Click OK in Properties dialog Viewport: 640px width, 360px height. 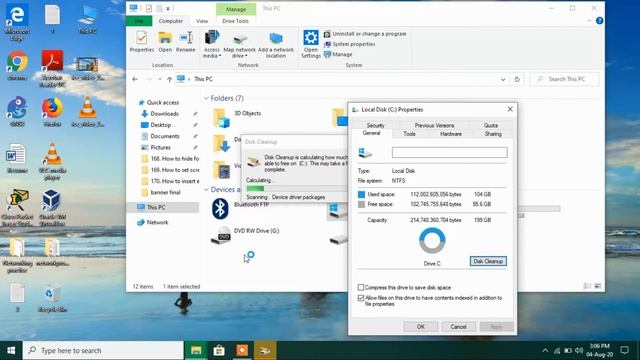(420, 327)
